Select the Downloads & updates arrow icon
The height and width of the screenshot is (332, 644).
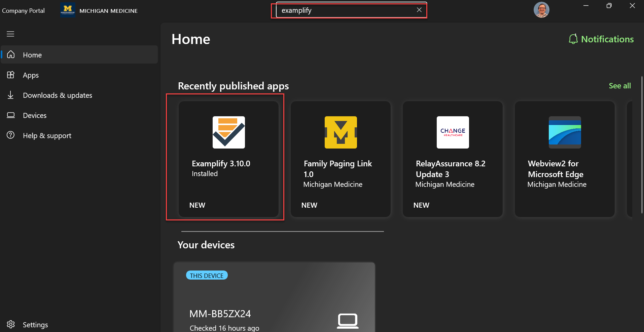point(11,95)
